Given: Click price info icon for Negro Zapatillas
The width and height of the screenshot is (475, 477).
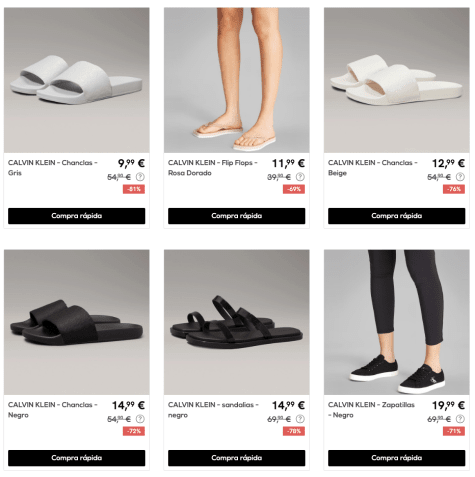Looking at the screenshot, I should coord(460,419).
